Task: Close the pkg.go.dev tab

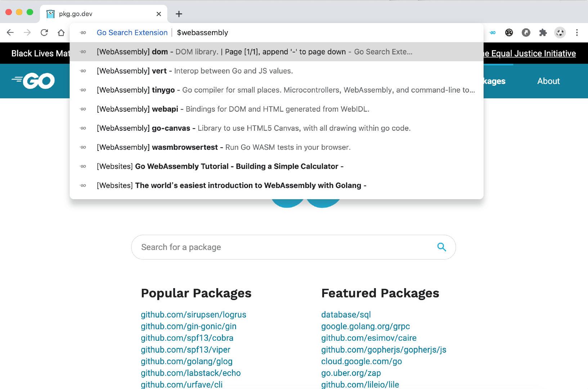Action: 159,14
